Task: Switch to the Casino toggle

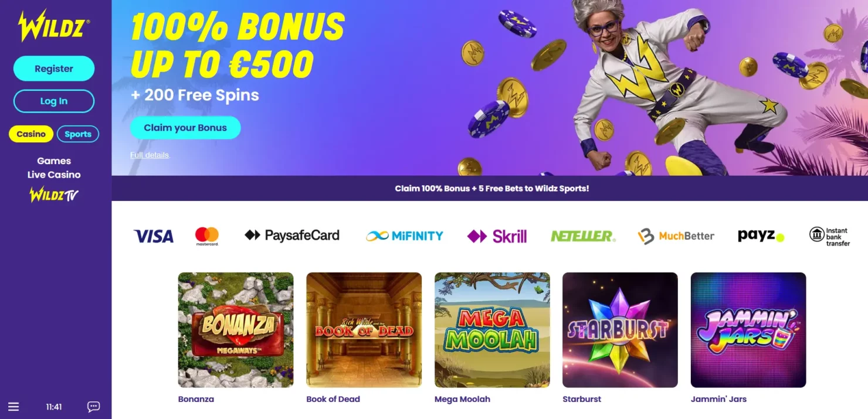Action: 31,134
